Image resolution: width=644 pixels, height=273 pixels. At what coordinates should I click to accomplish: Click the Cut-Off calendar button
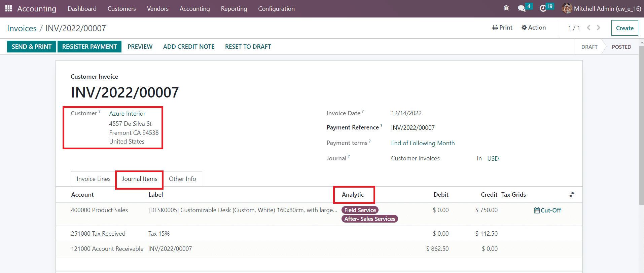pyautogui.click(x=547, y=210)
